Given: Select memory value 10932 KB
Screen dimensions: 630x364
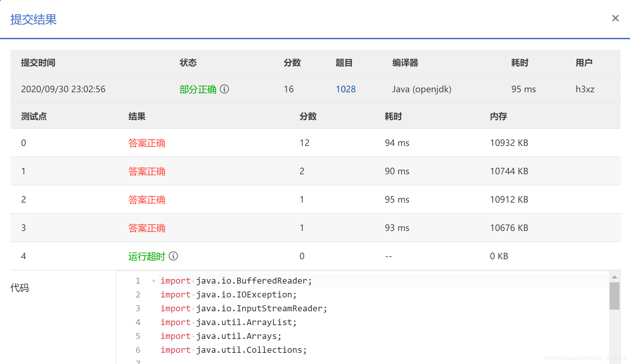Looking at the screenshot, I should pyautogui.click(x=509, y=143).
